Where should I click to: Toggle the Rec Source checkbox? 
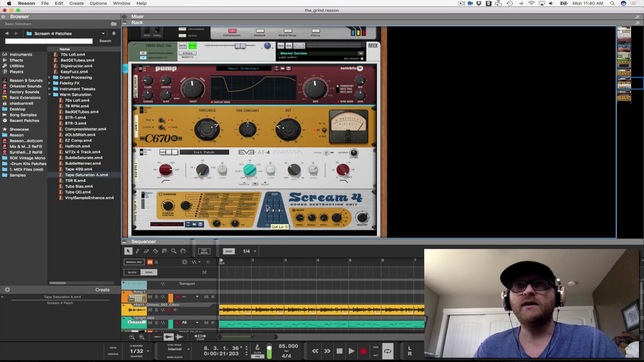pos(362,58)
